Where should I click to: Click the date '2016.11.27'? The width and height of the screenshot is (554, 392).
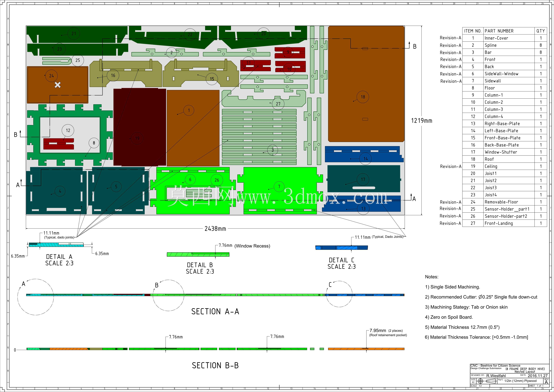(x=538, y=376)
